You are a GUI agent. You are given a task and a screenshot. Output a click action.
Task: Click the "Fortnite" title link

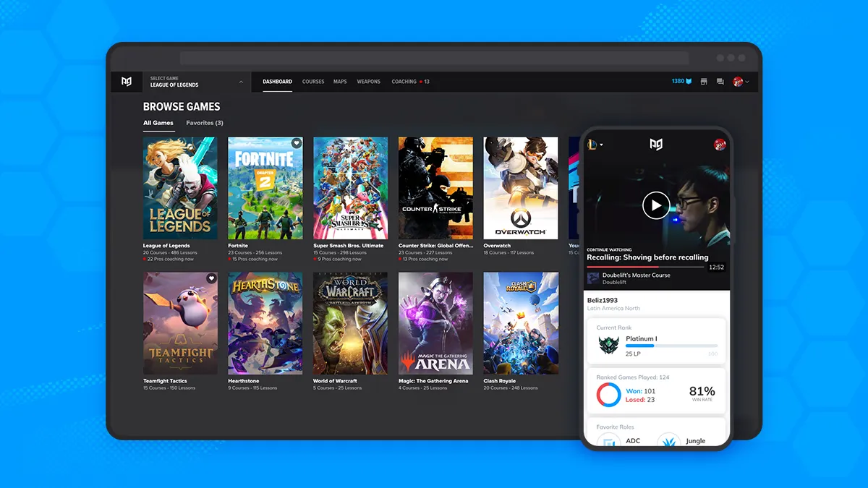pos(238,246)
